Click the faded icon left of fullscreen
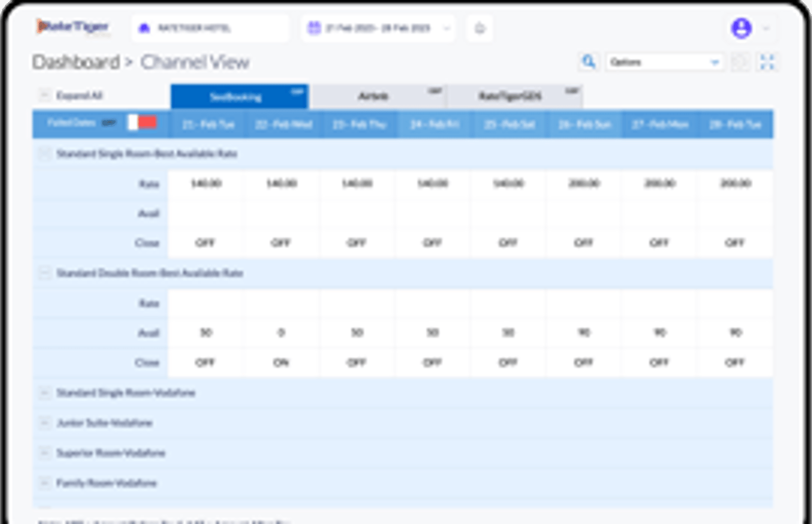The image size is (812, 524). (x=740, y=62)
